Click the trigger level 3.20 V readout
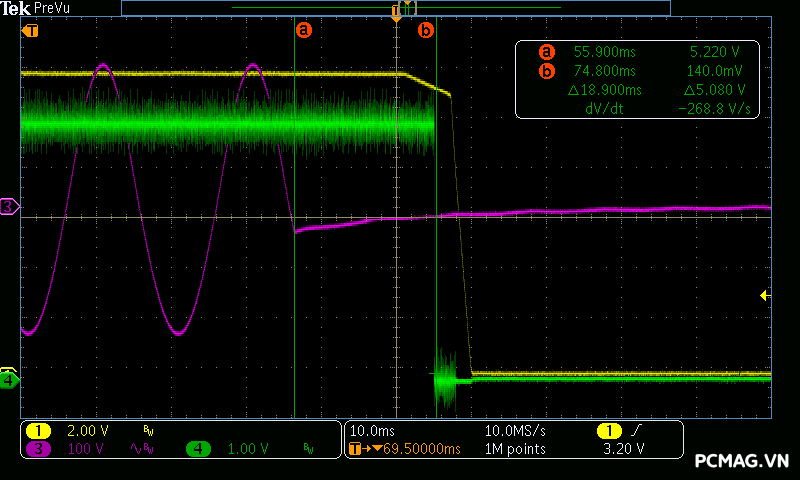This screenshot has height=480, width=800. pyautogui.click(x=623, y=449)
